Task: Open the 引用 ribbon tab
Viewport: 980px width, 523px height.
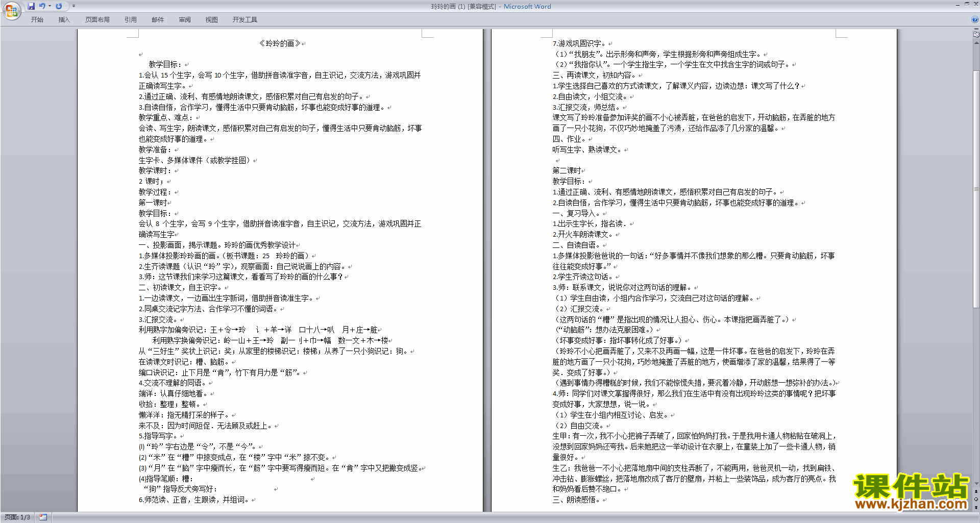Action: pos(131,20)
